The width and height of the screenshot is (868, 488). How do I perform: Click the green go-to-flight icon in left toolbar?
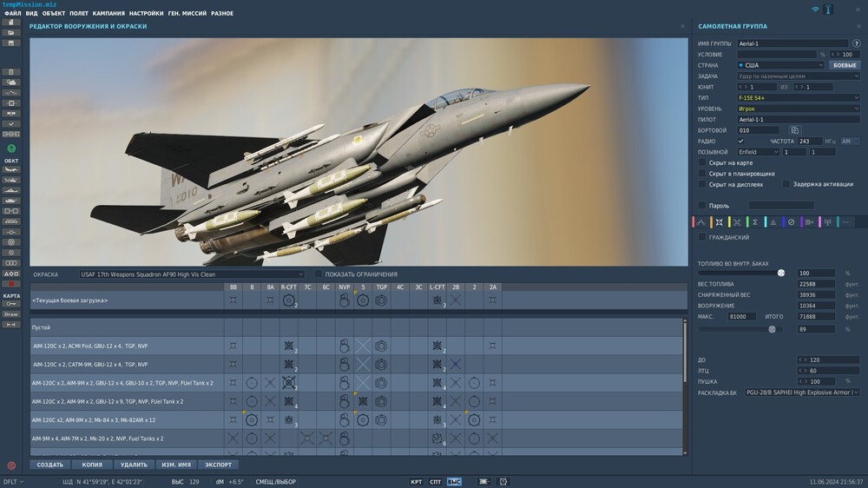point(11,149)
